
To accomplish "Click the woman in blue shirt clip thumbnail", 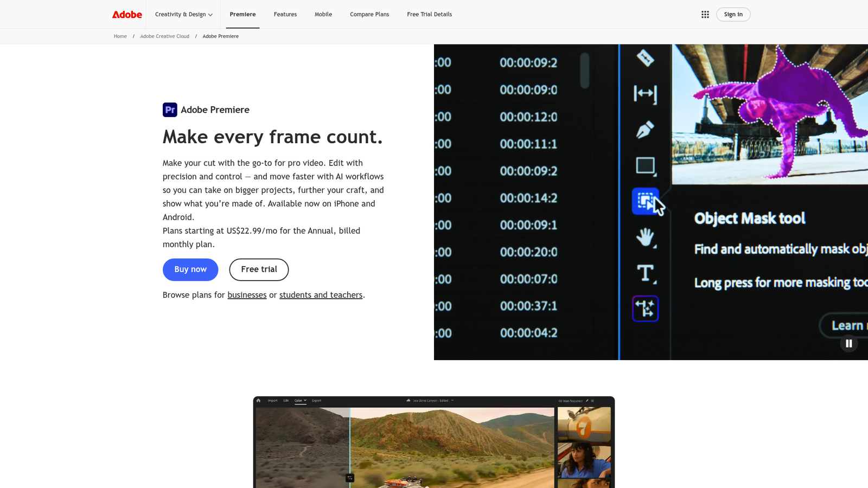I will 584,461.
